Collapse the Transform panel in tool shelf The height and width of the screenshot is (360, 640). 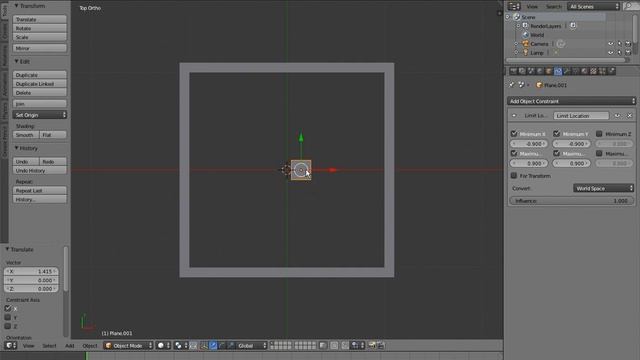click(x=17, y=6)
